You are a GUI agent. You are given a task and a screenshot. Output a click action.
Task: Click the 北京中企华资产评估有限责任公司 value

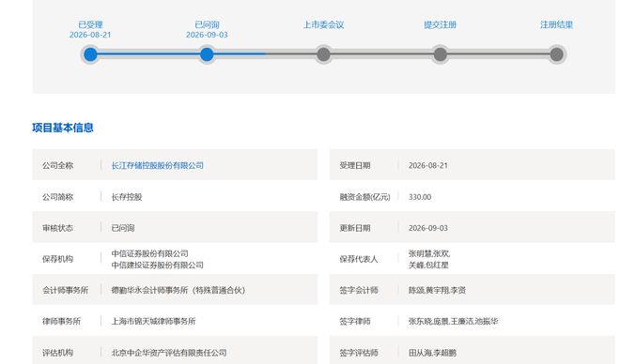point(169,353)
